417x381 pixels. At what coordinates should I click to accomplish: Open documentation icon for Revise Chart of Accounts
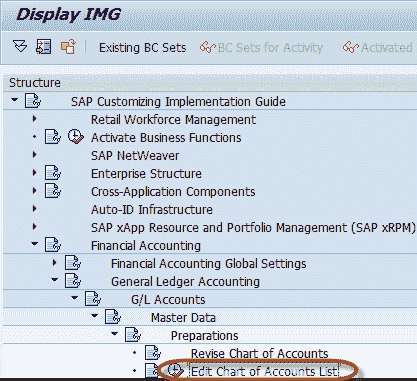[153, 353]
